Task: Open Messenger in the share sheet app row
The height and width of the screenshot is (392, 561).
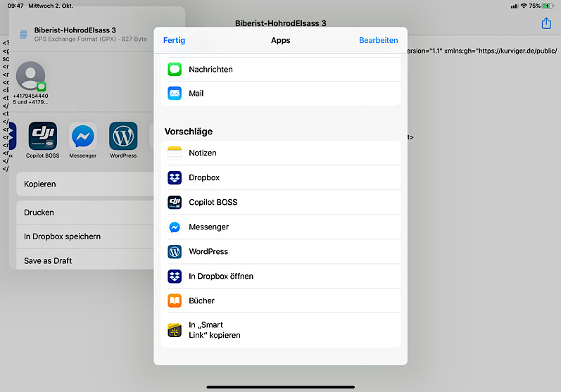Action: coord(82,136)
